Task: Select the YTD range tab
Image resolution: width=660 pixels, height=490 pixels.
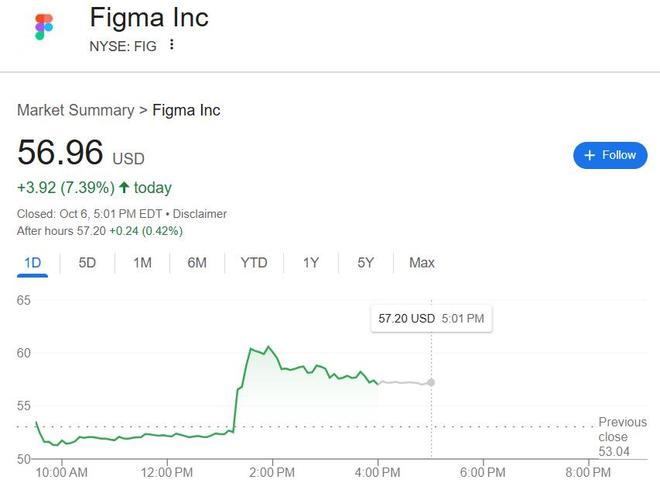Action: pos(254,263)
